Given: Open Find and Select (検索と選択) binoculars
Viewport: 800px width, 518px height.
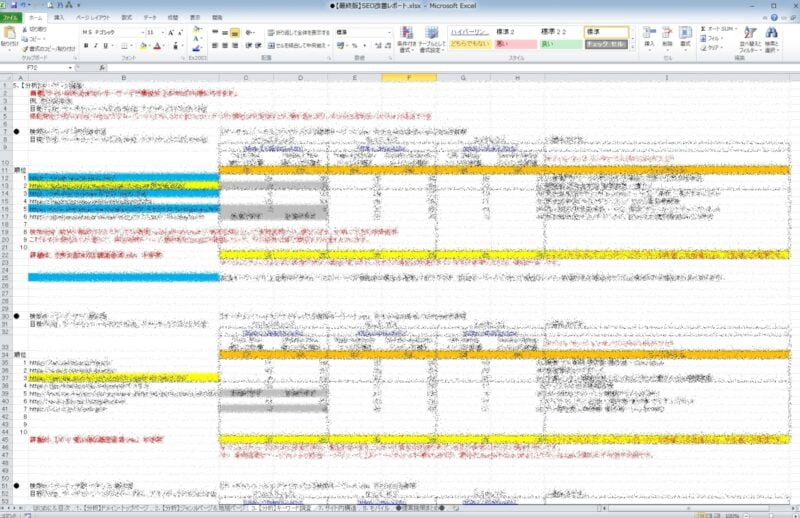Looking at the screenshot, I should click(x=771, y=39).
